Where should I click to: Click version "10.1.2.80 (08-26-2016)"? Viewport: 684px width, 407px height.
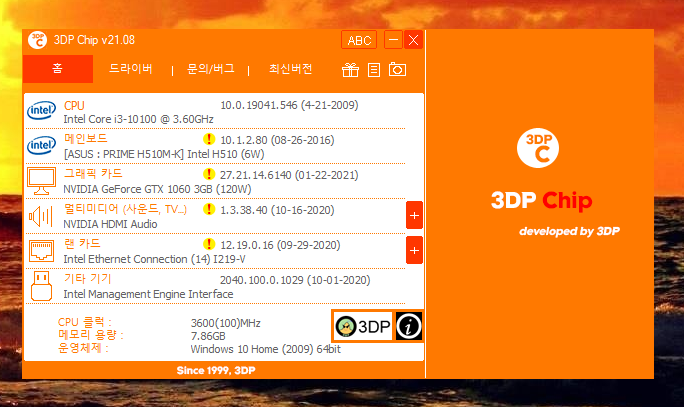click(277, 140)
